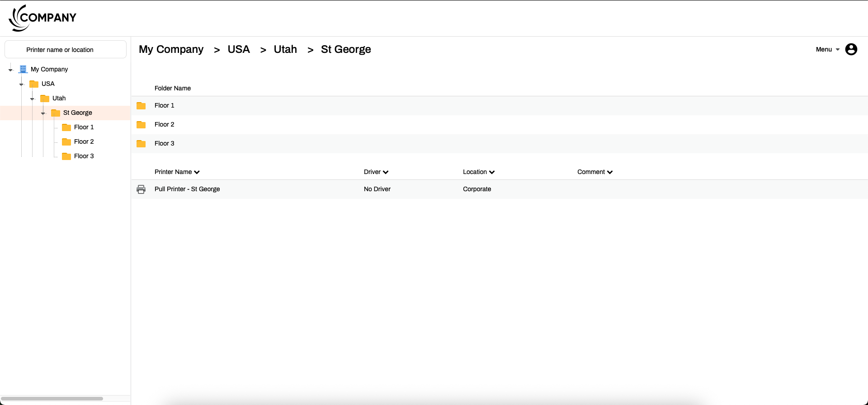Viewport: 868px width, 405px height.
Task: Click the USA folder icon in tree
Action: 34,84
